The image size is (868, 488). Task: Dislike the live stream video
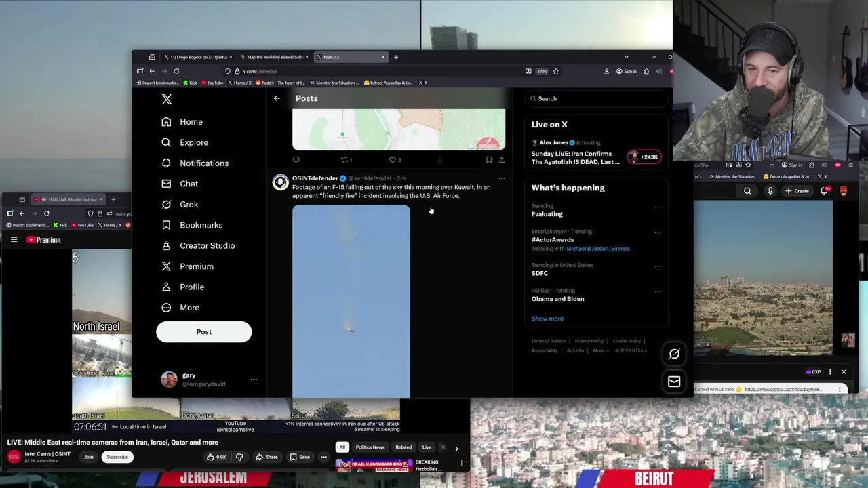pyautogui.click(x=239, y=457)
